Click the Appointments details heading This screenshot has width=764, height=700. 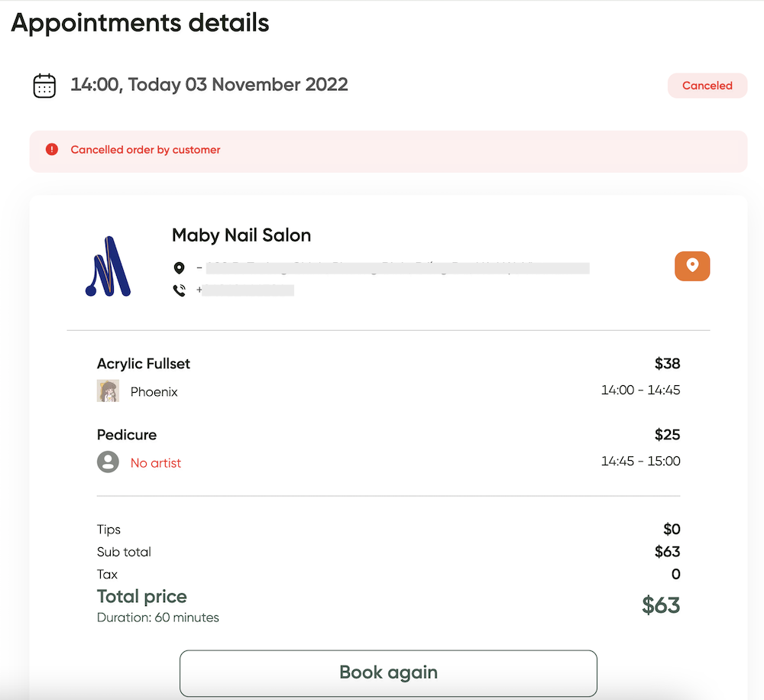click(140, 23)
